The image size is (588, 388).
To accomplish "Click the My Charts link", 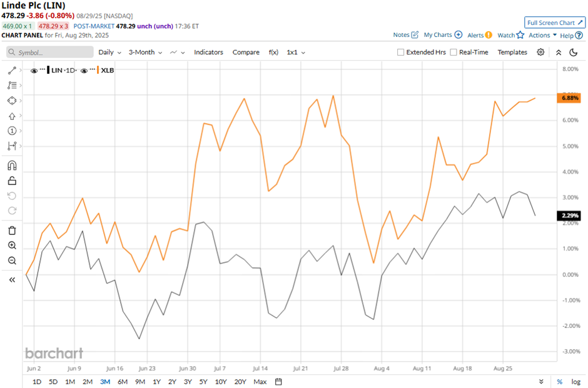I will [438, 35].
